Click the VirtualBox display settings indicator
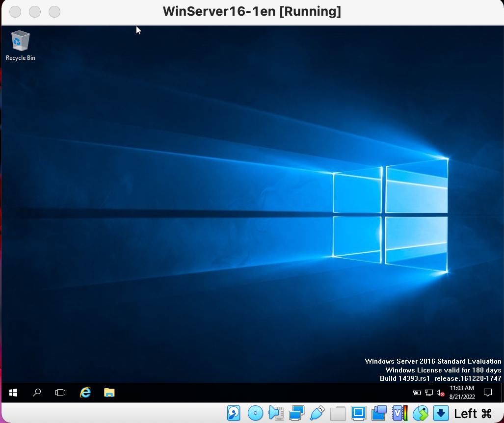Viewport: 504px width, 423px height. (358, 413)
